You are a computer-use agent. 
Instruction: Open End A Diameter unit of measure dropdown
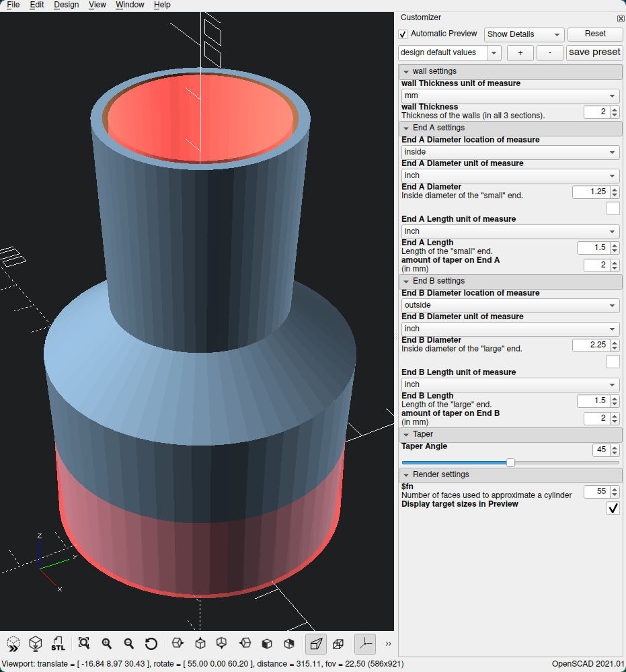pyautogui.click(x=510, y=175)
